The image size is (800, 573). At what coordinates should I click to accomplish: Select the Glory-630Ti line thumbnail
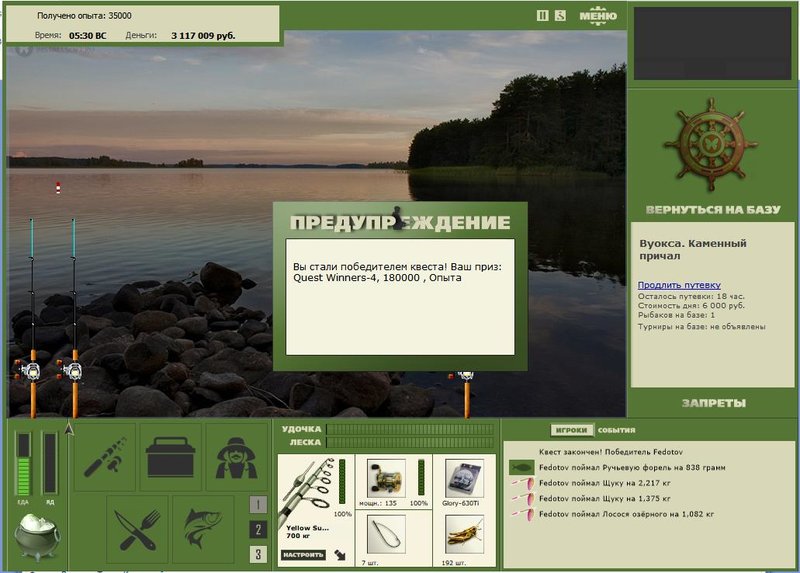[464, 478]
